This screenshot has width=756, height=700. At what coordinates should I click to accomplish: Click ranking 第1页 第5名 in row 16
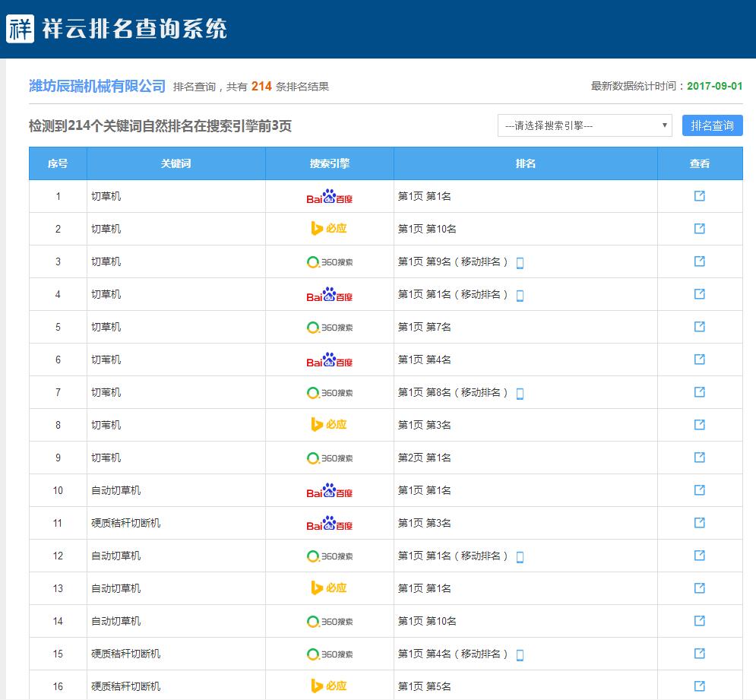click(424, 686)
